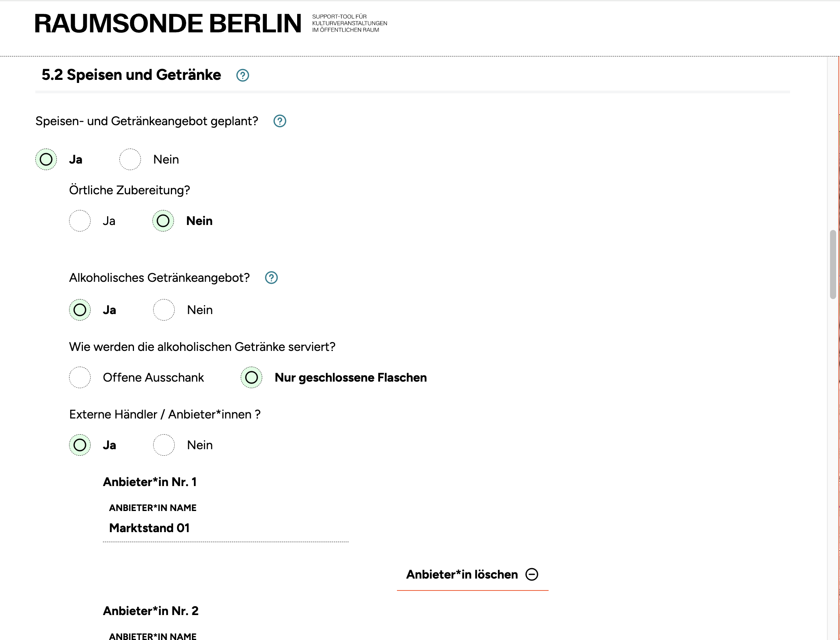Edit the Marktstand 01 name field

coord(225,528)
